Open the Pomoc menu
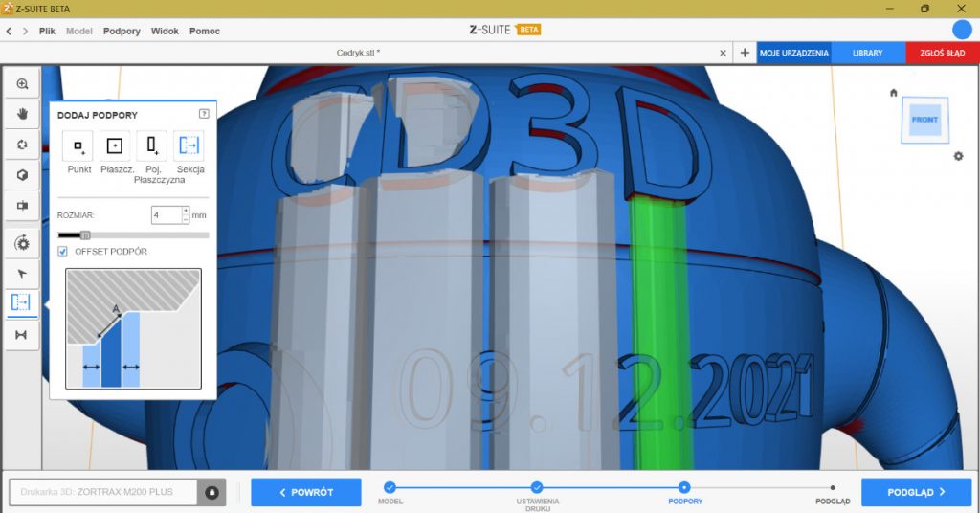Screen dimensions: 980x513 [205, 31]
